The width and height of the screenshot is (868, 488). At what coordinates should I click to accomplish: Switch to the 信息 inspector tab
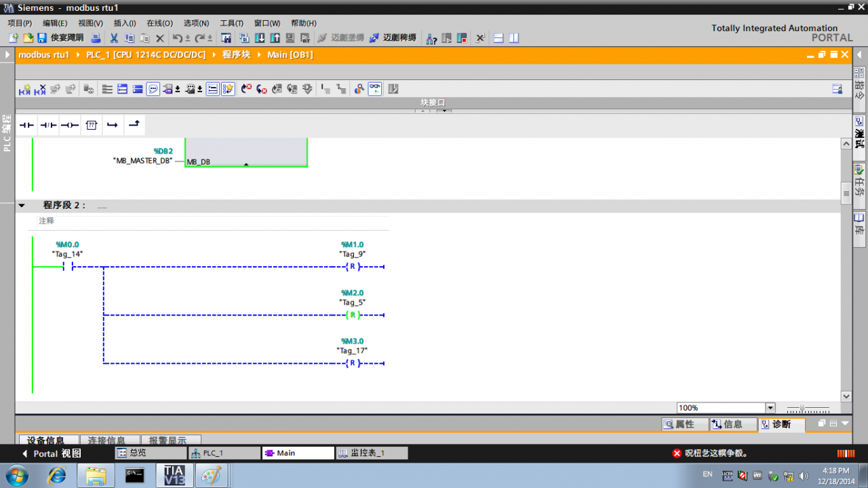(732, 424)
